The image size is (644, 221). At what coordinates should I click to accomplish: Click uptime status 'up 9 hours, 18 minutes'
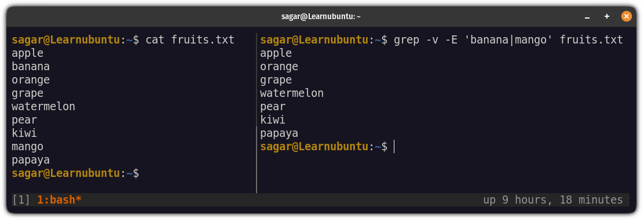(x=553, y=200)
